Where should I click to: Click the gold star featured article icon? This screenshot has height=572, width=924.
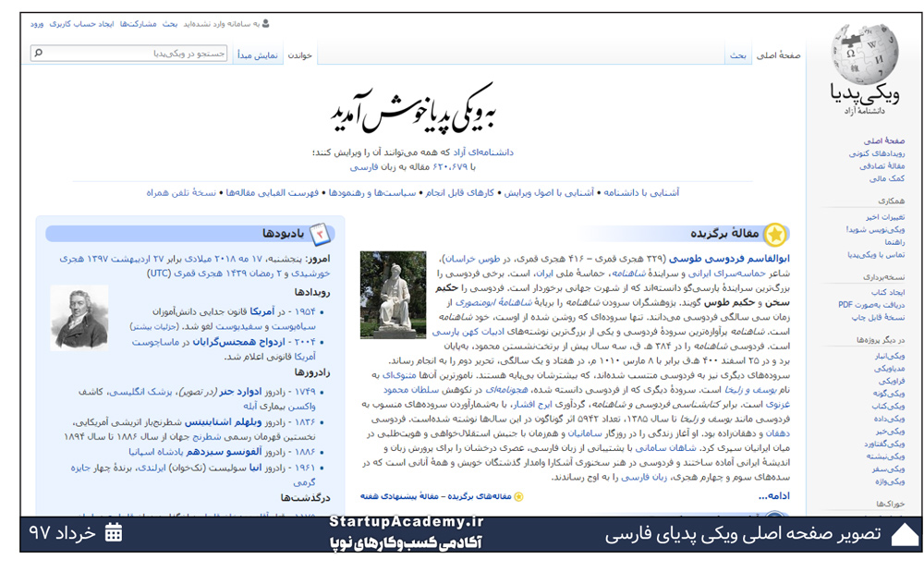(x=775, y=235)
